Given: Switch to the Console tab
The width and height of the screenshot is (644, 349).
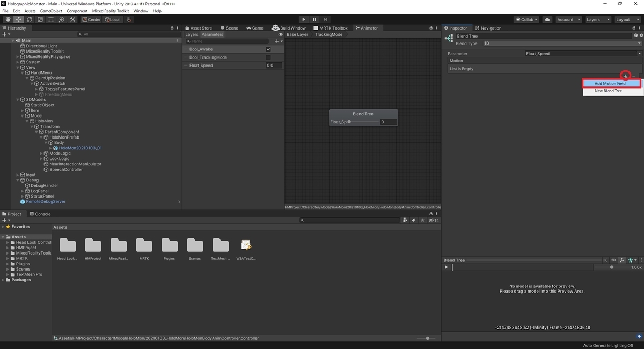Looking at the screenshot, I should pyautogui.click(x=40, y=214).
